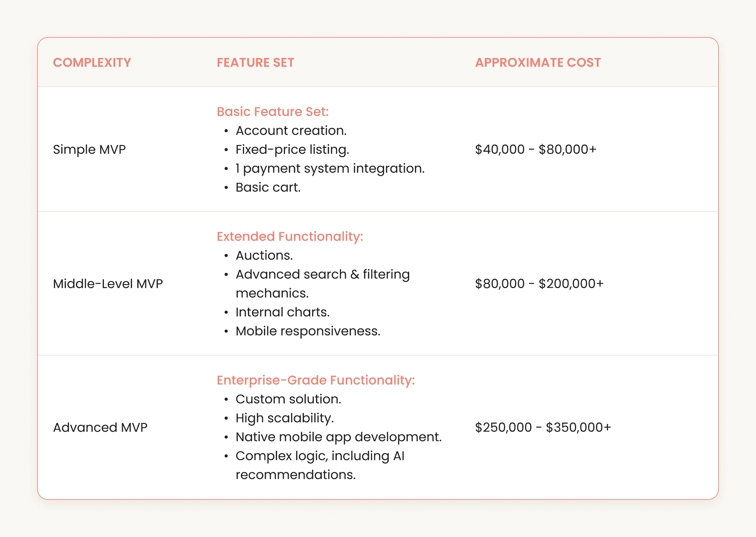Click the COMPLEXITY column header
This screenshot has width=756, height=537.
(x=92, y=63)
